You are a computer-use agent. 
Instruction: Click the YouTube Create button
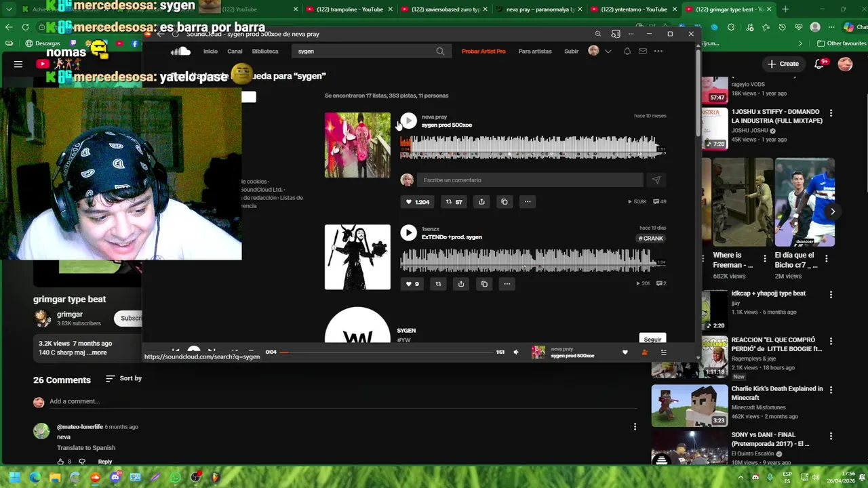pyautogui.click(x=783, y=64)
